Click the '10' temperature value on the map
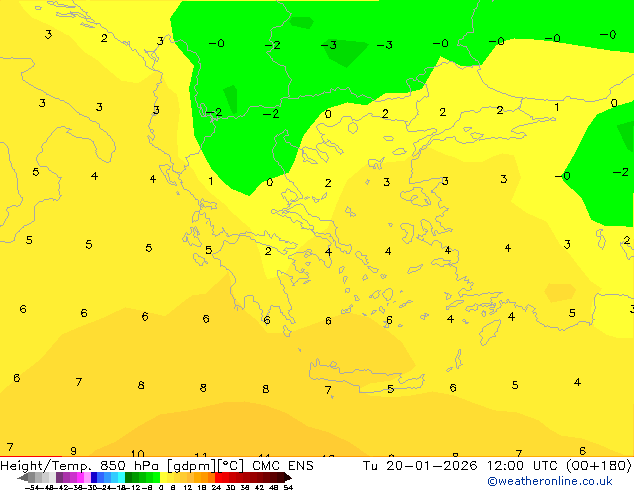The width and height of the screenshot is (634, 490). 137,453
